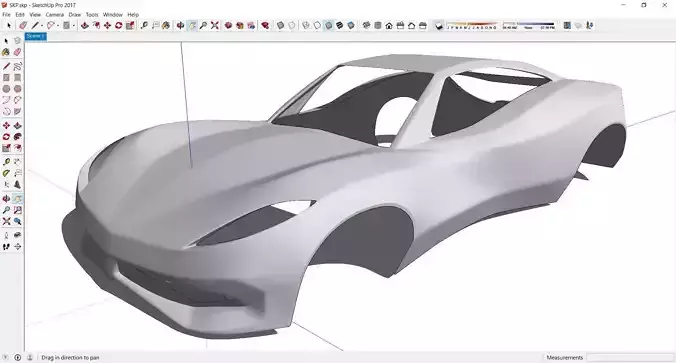Enable Shaded face style
Viewport: 676px width, 363px height.
pos(329,26)
